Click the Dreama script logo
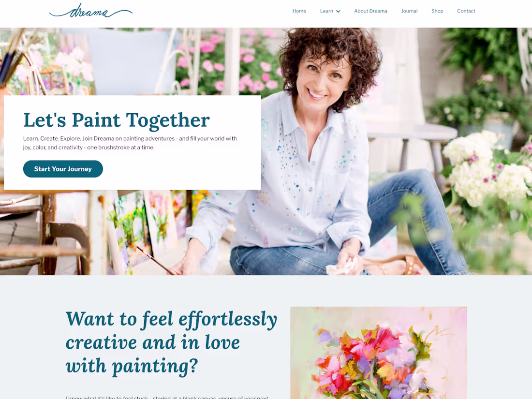The width and height of the screenshot is (532, 399). pos(90,11)
